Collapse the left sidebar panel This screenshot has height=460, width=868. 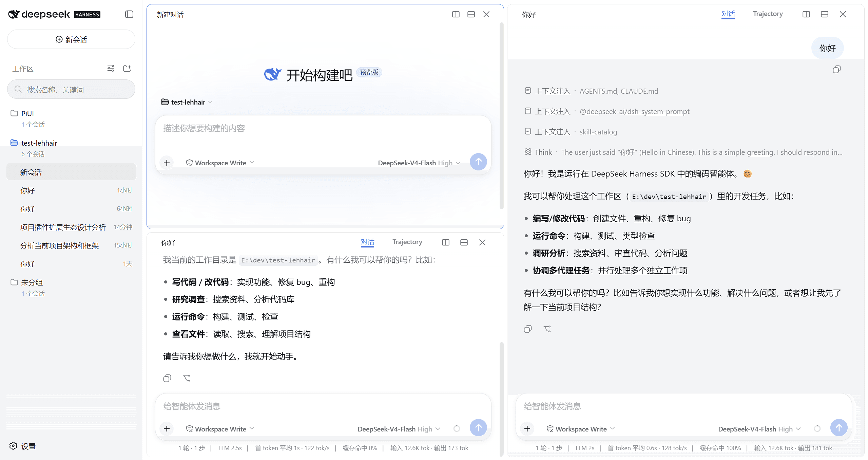(x=129, y=14)
